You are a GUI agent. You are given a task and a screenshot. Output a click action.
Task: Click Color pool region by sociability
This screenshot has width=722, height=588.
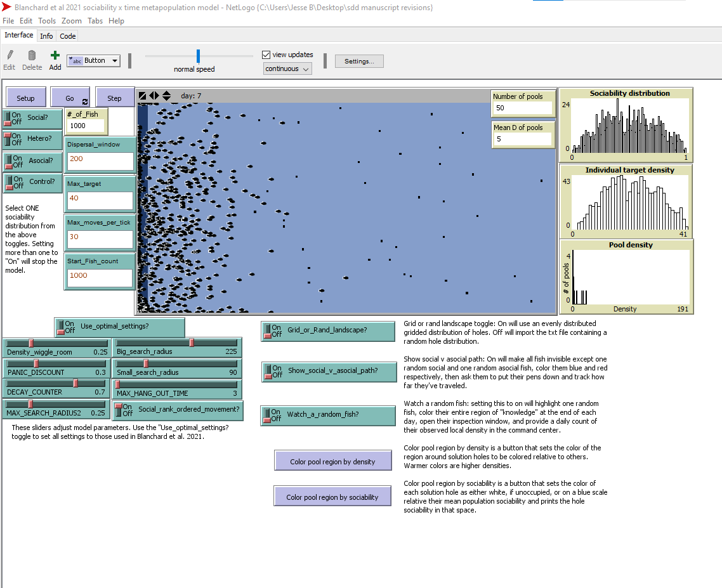coord(332,495)
